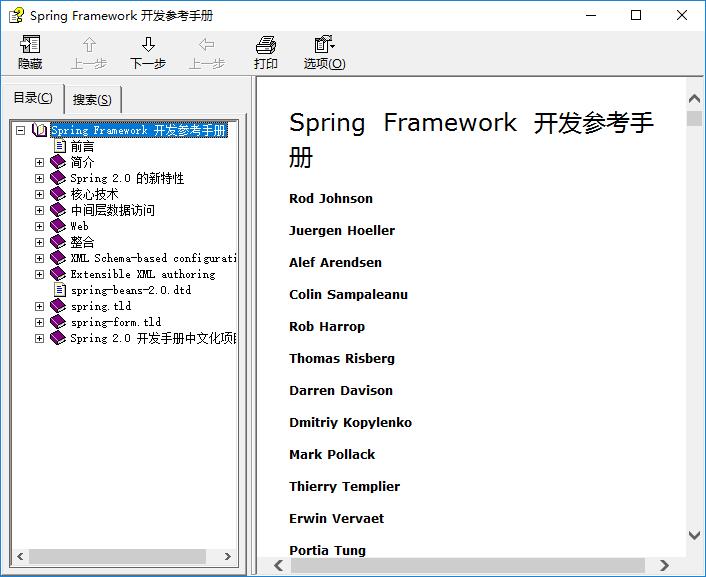This screenshot has height=577, width=706.
Task: Open the Options 选项(O) toolbar icon
Action: [324, 45]
